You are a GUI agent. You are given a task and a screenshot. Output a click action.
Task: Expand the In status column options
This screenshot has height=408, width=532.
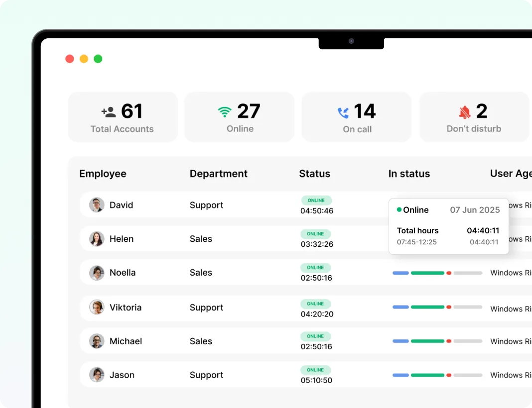409,174
